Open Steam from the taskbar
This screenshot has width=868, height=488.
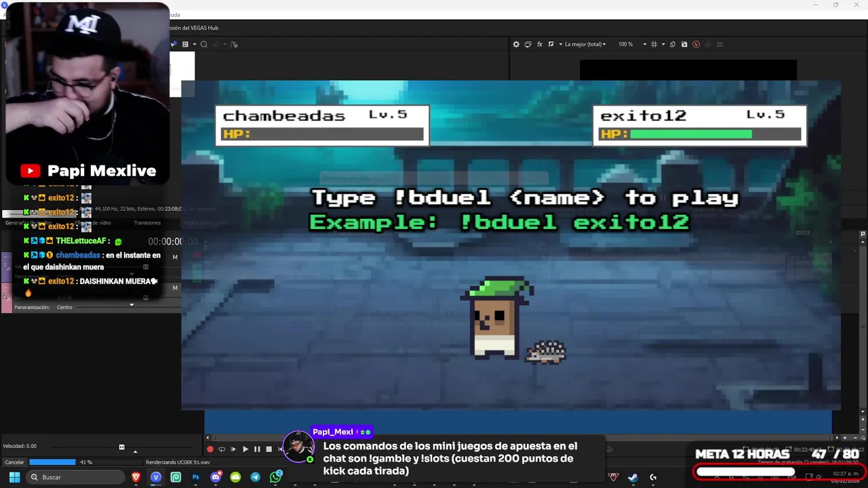(x=633, y=477)
